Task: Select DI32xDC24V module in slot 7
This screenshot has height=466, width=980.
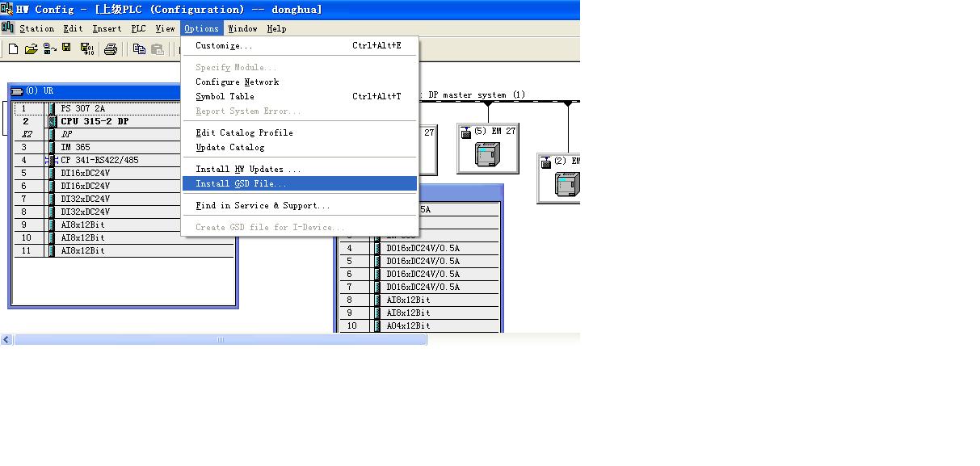Action: click(97, 199)
